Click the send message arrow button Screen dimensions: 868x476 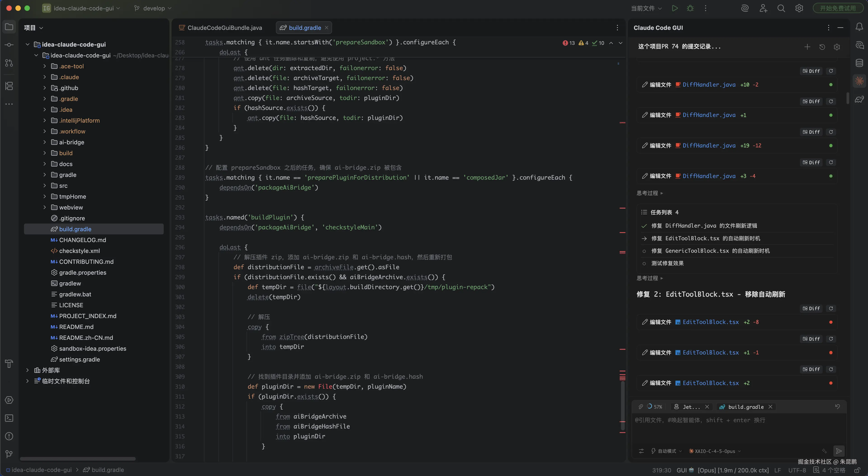[839, 451]
